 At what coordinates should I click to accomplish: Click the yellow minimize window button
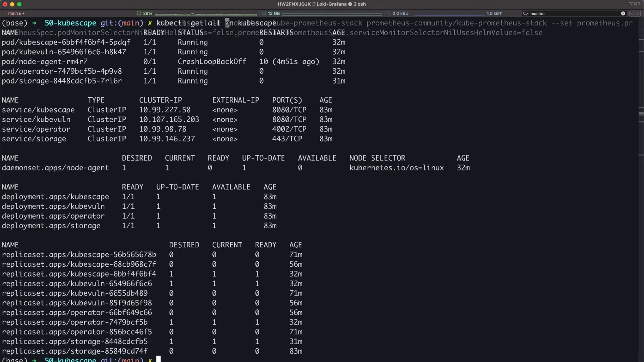pos(12,4)
